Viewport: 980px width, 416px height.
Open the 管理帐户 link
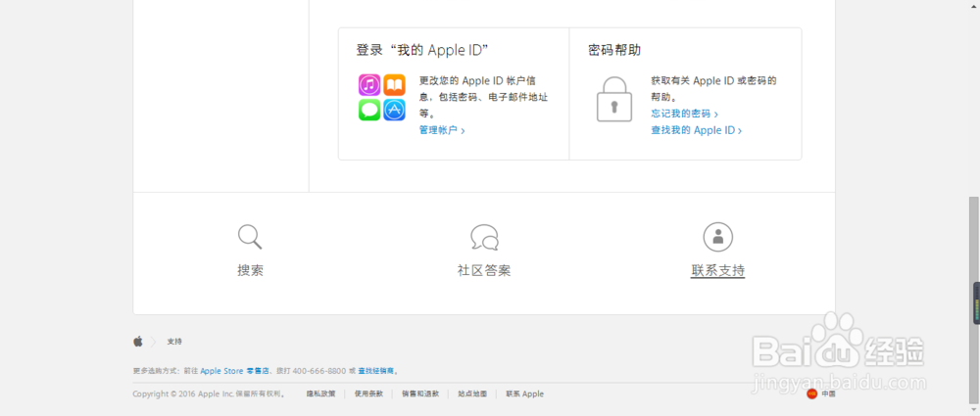(441, 130)
